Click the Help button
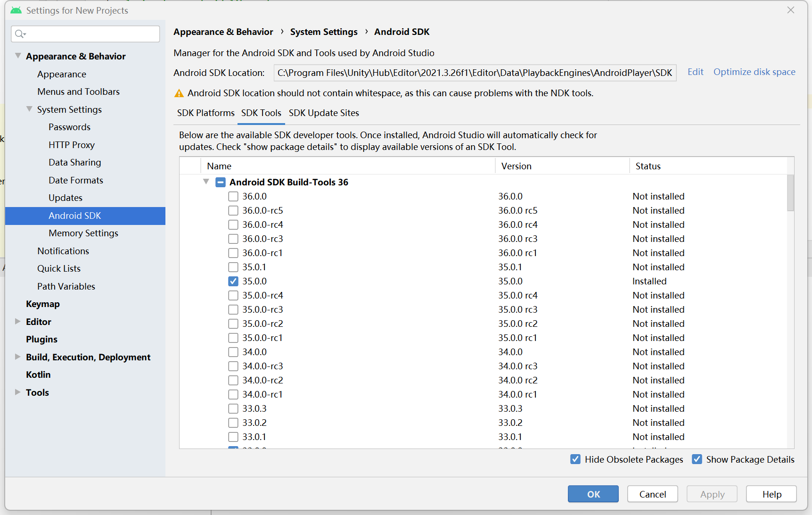 (x=771, y=494)
